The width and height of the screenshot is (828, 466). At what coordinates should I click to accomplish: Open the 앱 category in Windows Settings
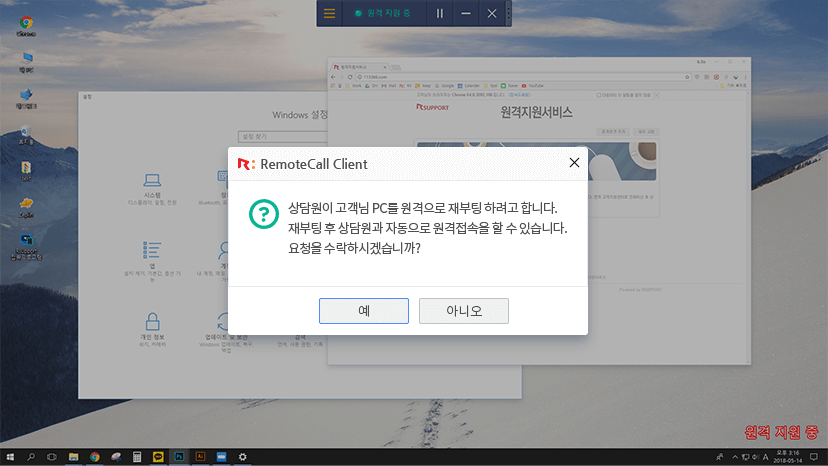pos(152,261)
